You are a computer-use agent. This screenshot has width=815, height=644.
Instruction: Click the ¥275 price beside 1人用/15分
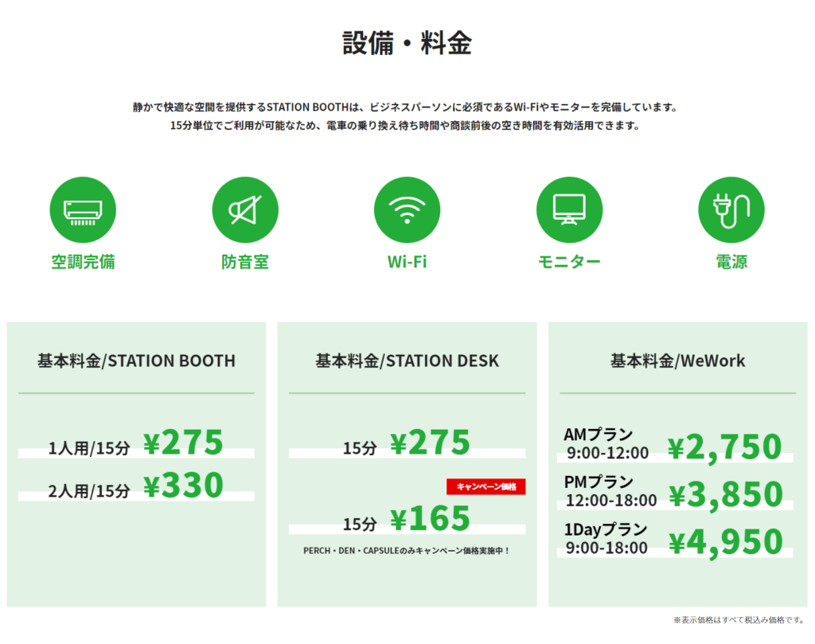click(183, 443)
